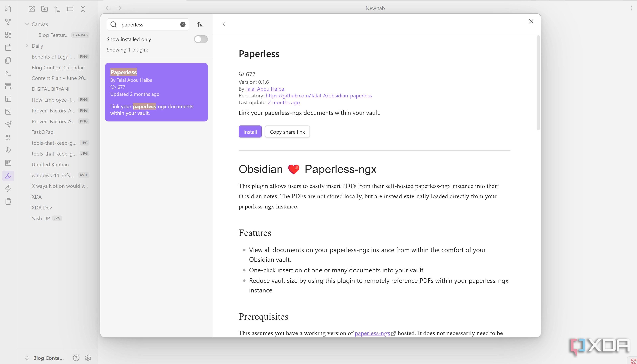Install the Paperless plugin
The image size is (637, 364).
[x=250, y=131]
